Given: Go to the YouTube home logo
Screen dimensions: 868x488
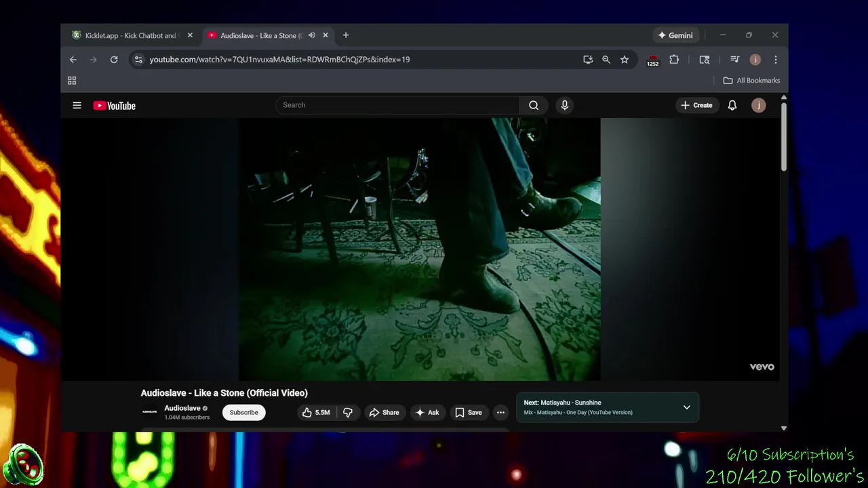Looking at the screenshot, I should point(114,106).
